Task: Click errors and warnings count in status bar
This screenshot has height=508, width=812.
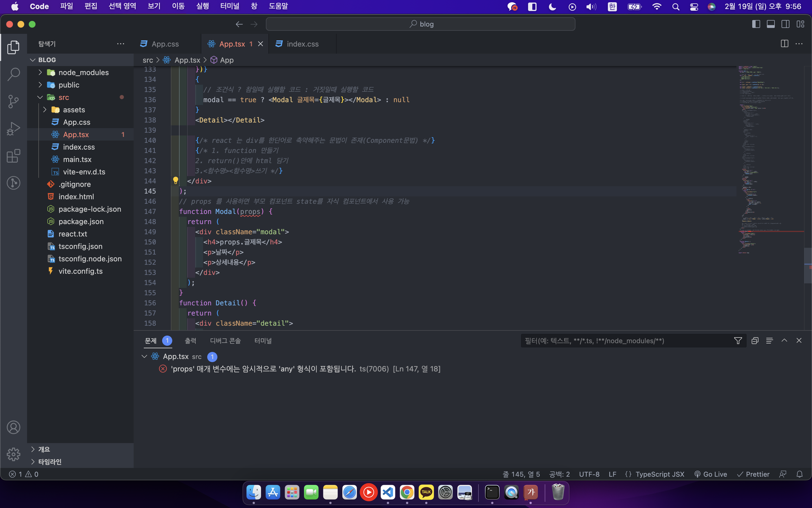Action: pyautogui.click(x=23, y=474)
